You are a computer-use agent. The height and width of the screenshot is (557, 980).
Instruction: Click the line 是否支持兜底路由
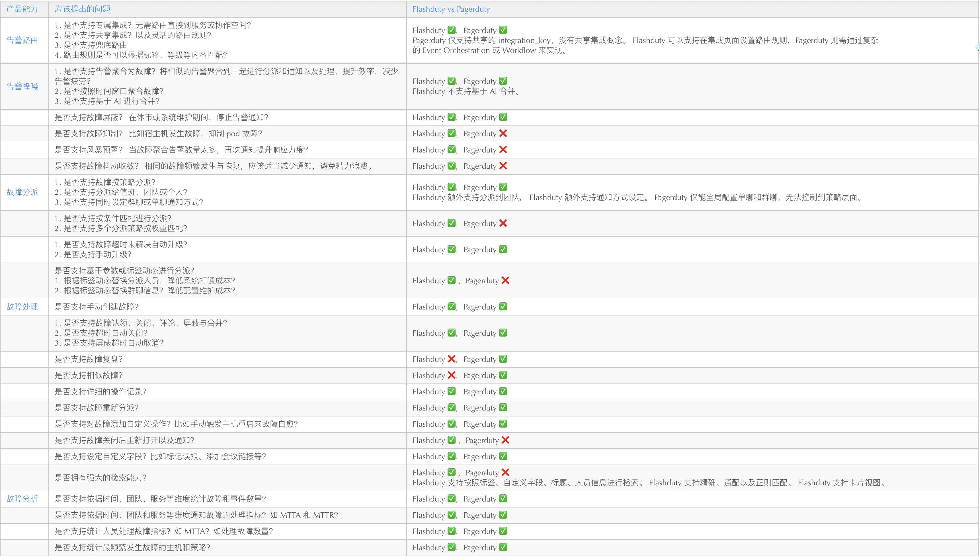(x=91, y=45)
